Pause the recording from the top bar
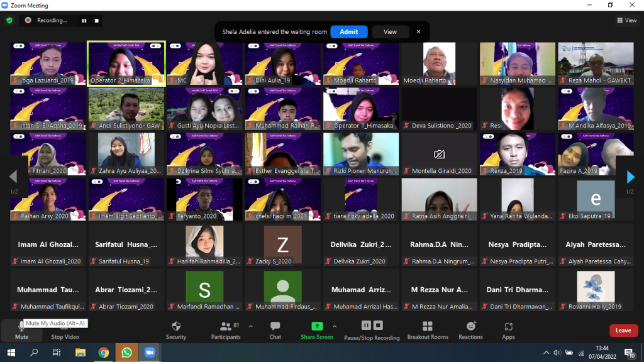 coord(84,20)
